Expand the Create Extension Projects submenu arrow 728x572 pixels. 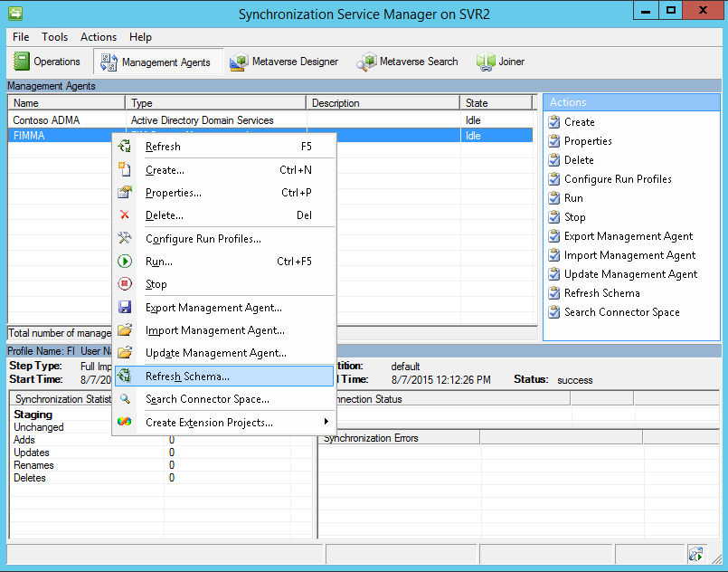pyautogui.click(x=326, y=422)
